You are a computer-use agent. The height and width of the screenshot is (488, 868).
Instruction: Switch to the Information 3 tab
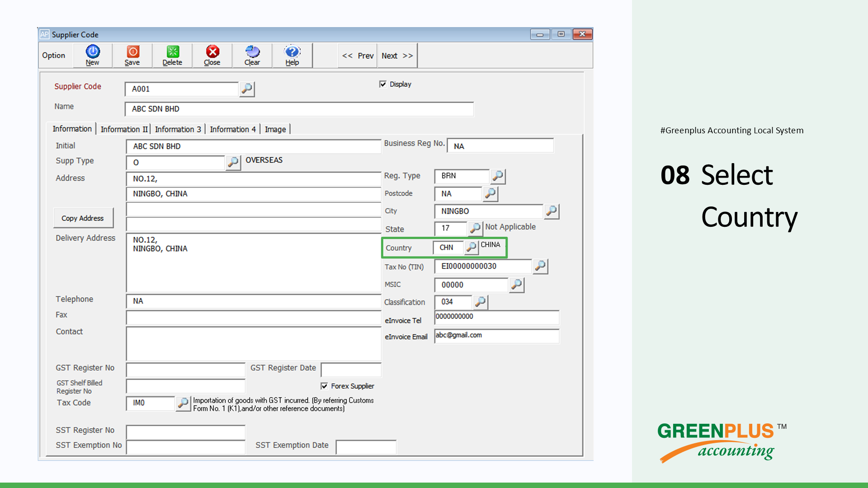pyautogui.click(x=178, y=129)
